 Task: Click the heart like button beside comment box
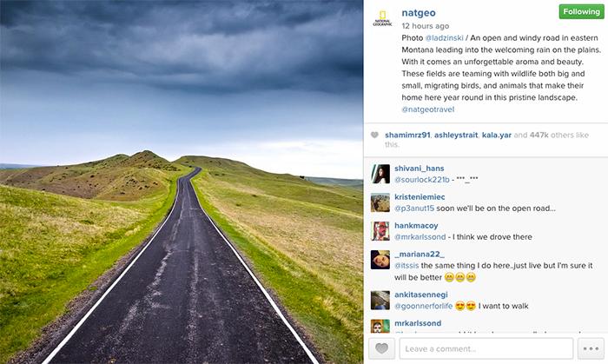point(381,348)
